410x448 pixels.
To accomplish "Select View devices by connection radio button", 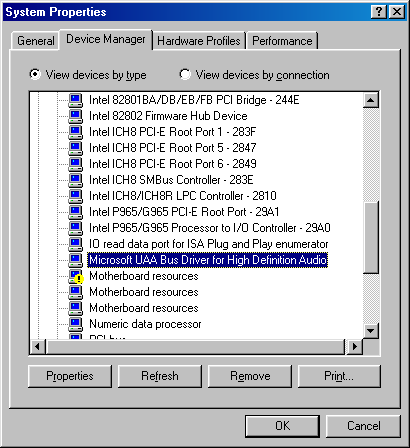I will pos(185,74).
